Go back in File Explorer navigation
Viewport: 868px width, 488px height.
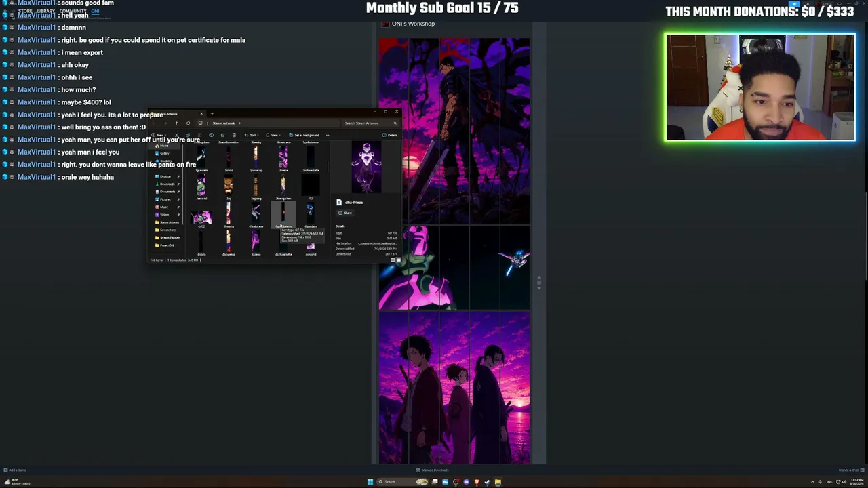coord(154,123)
